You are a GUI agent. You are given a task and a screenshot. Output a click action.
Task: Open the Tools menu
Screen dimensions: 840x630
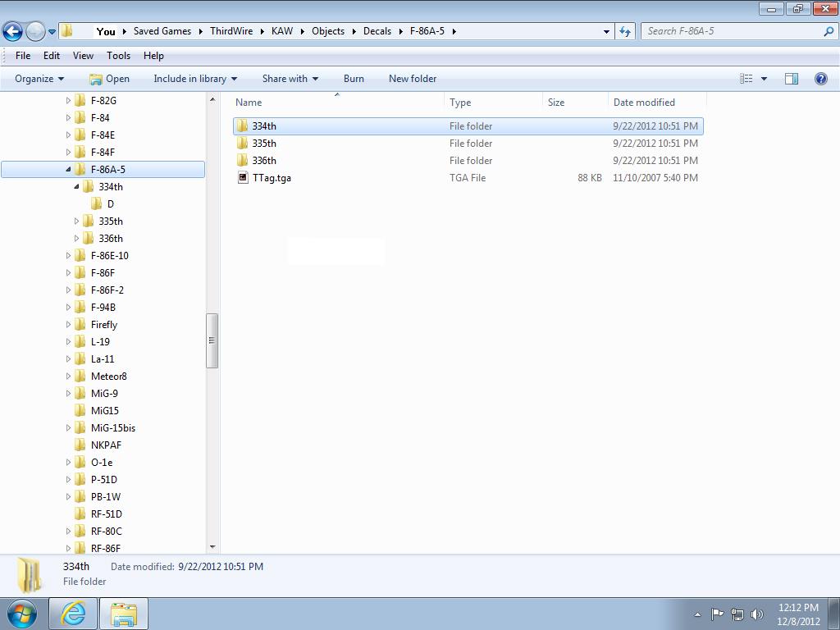[x=118, y=56]
